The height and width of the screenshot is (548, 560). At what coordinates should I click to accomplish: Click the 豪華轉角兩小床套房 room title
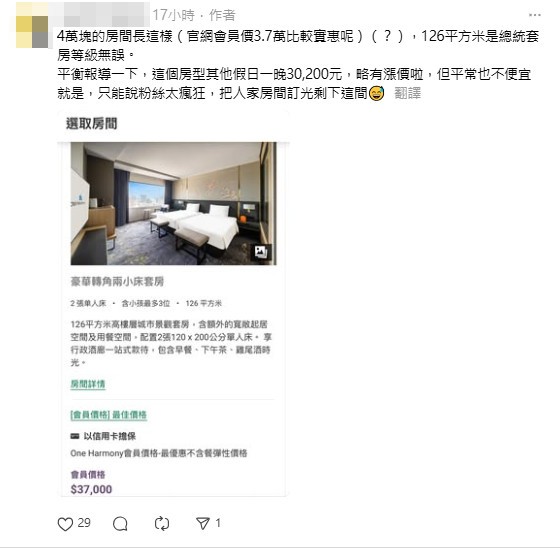(x=118, y=282)
